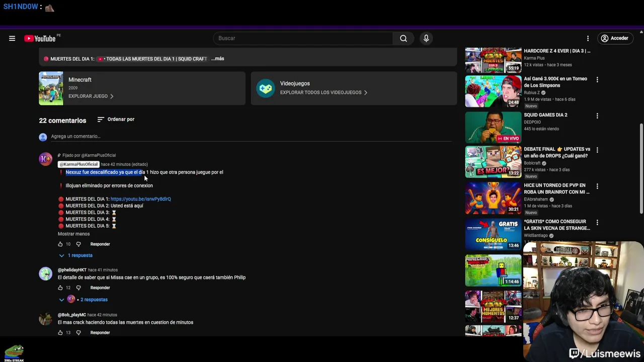Viewport: 644px width, 362px height.
Task: Click the Bobicraft channel name
Action: [532, 163]
